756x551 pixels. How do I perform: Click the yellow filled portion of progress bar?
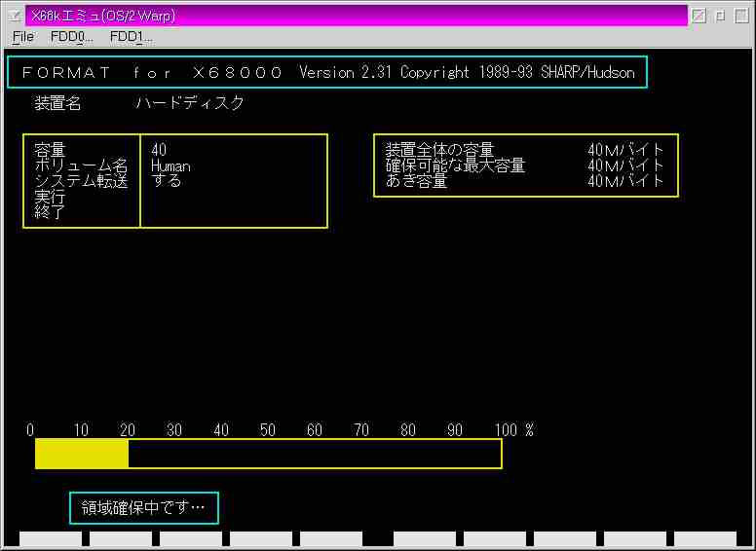pos(82,454)
